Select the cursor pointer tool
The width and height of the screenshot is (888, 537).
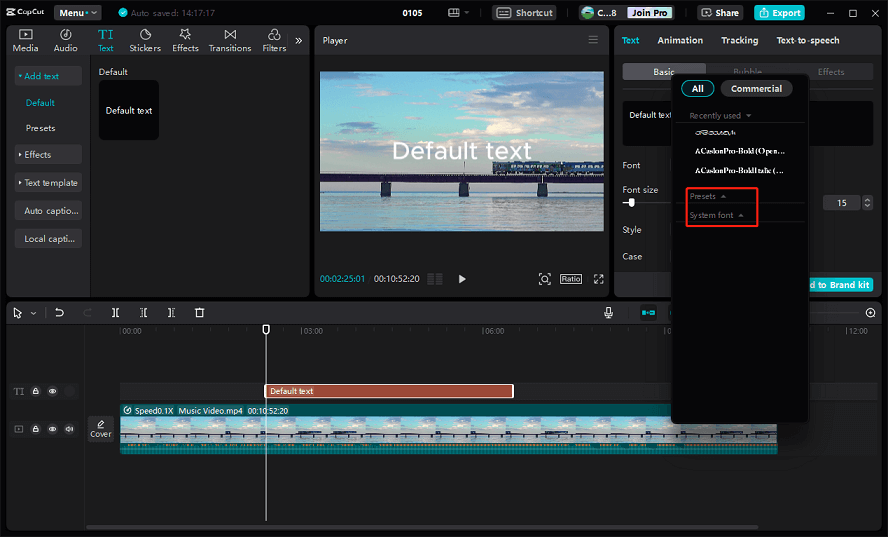(18, 313)
